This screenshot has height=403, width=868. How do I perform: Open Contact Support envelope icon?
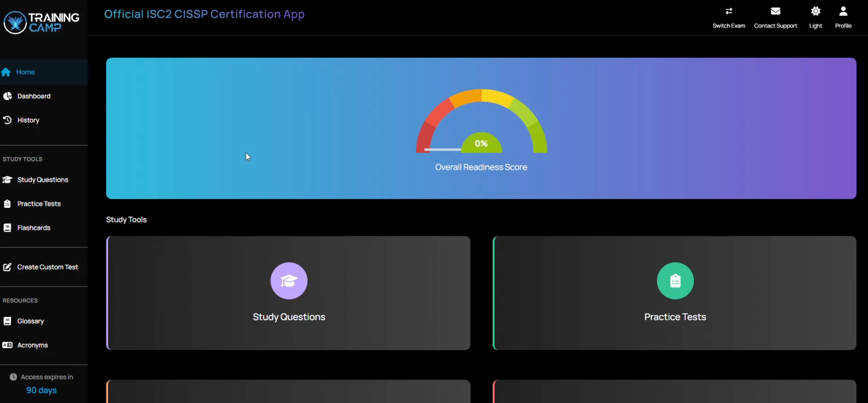tap(775, 12)
